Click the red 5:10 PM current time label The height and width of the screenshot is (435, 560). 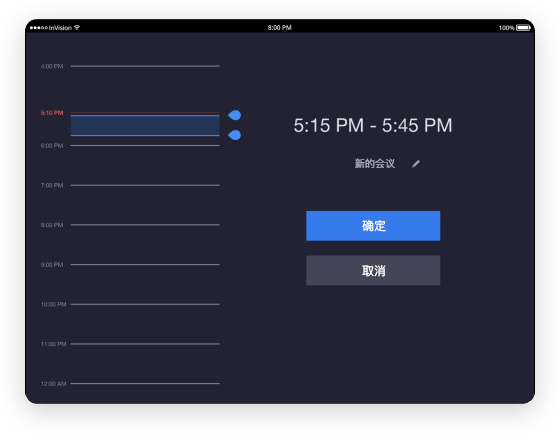click(x=52, y=113)
